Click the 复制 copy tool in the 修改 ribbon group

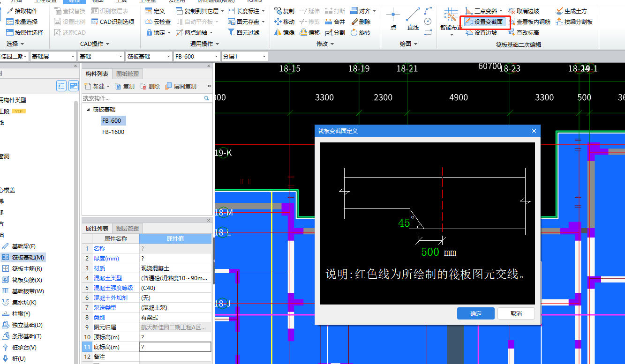click(285, 11)
